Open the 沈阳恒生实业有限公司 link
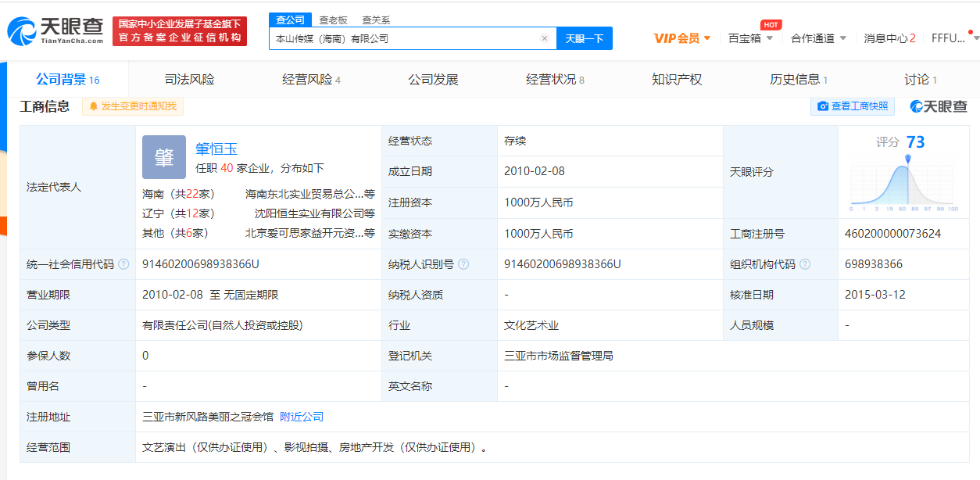The height and width of the screenshot is (480, 980). [x=315, y=213]
